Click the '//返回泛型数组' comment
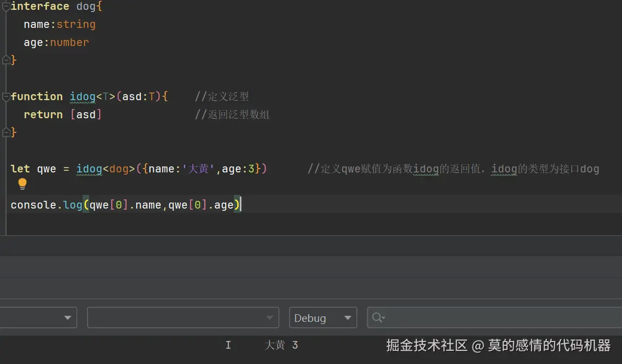Viewport: 622px width, 364px height. coord(232,114)
